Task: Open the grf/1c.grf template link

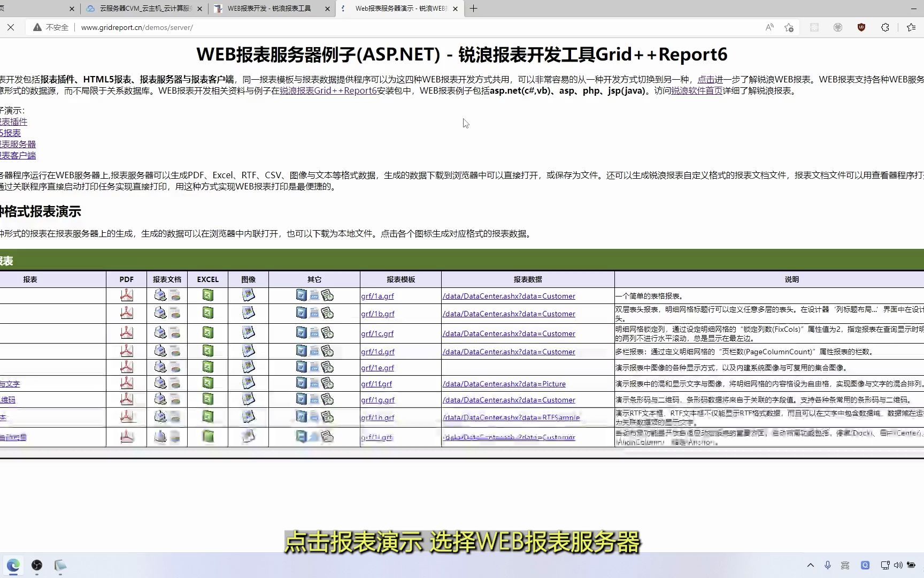Action: (x=377, y=333)
